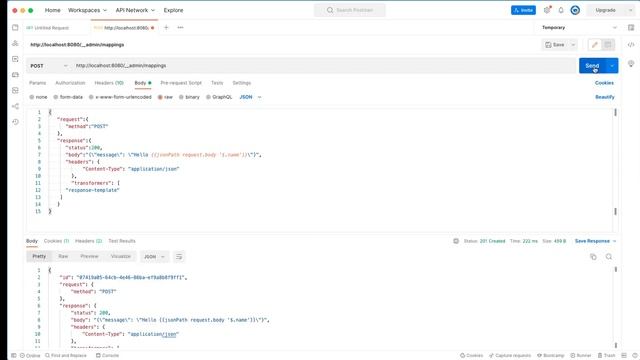Switch to the Tests tab
640x360 pixels.
[x=217, y=83]
